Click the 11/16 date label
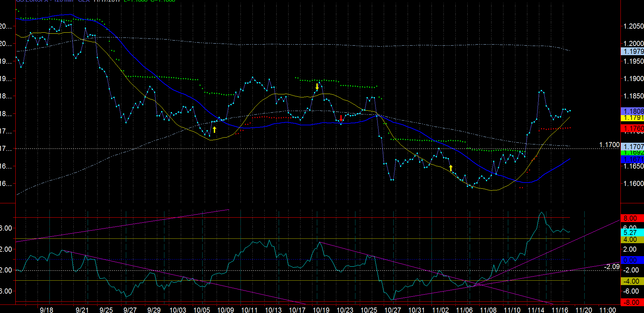Viewport: 644px width, 313px height. (x=560, y=310)
